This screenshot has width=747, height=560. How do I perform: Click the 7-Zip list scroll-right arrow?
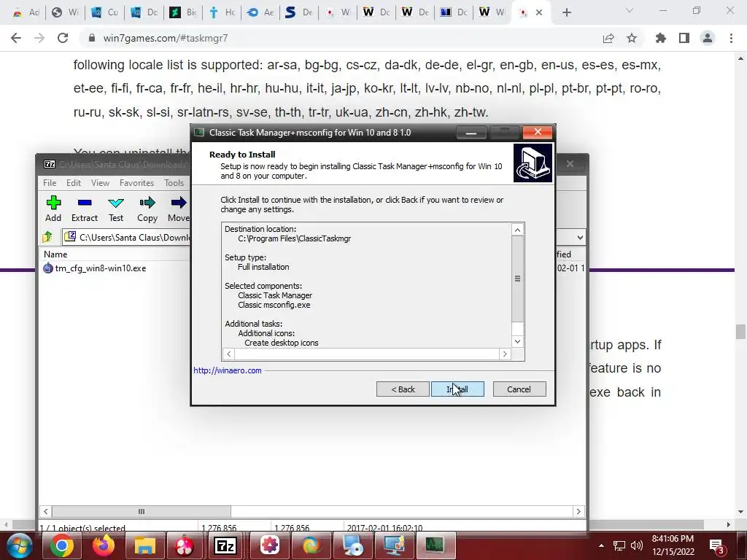[578, 511]
